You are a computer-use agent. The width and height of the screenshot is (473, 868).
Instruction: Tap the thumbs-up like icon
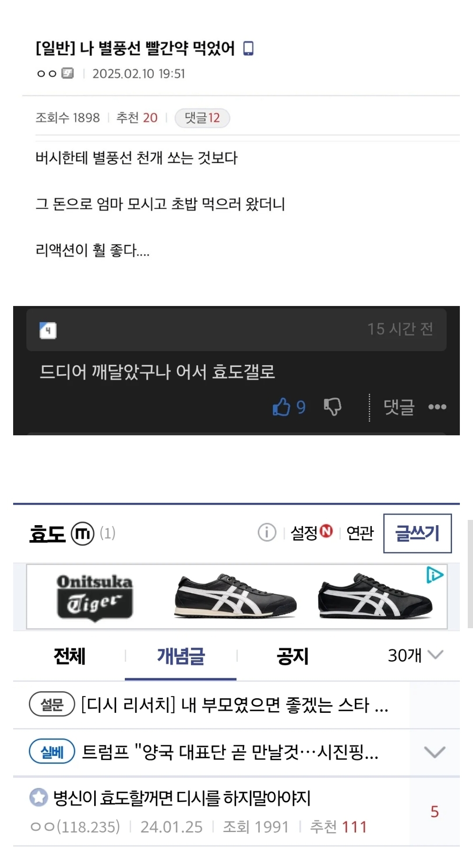coord(281,406)
